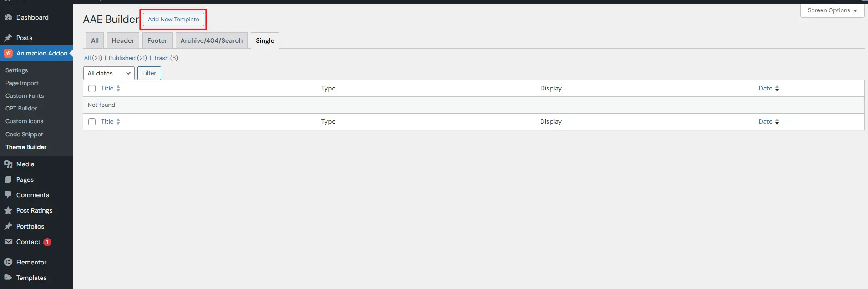The height and width of the screenshot is (289, 868).
Task: Open the All dates dropdown
Action: (x=109, y=73)
